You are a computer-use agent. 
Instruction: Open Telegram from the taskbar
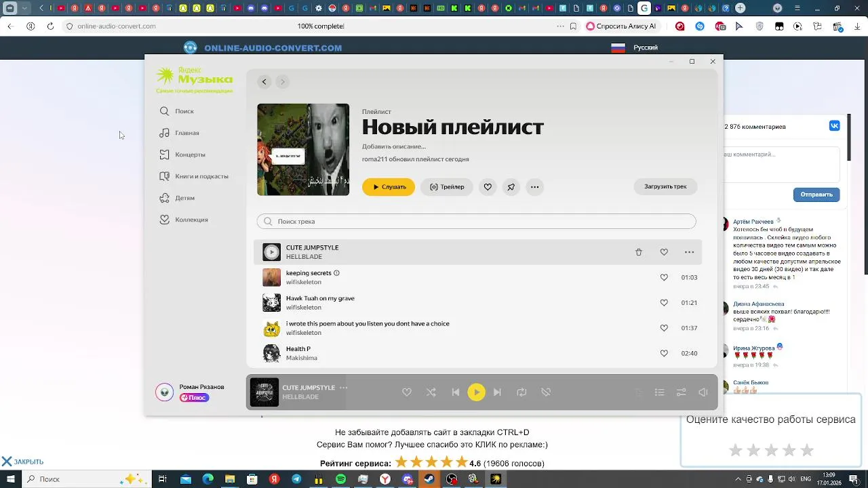[x=296, y=479]
